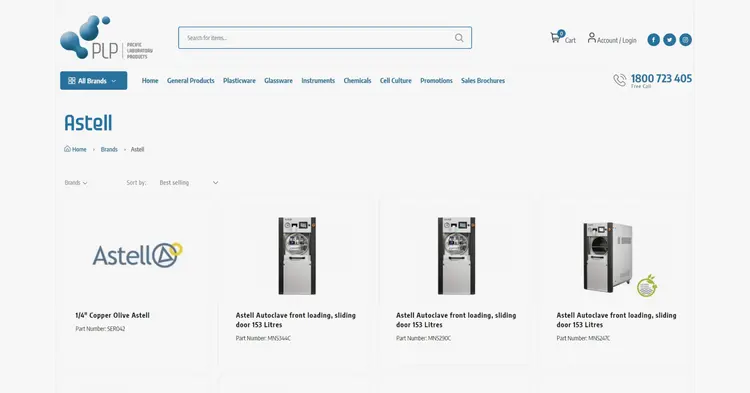This screenshot has height=393, width=750.
Task: Click the Home breadcrumb text link
Action: tap(79, 149)
